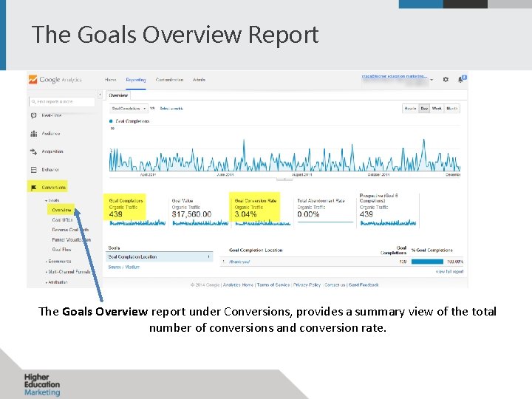Click the view full report link
The image size is (532, 399).
(x=449, y=272)
